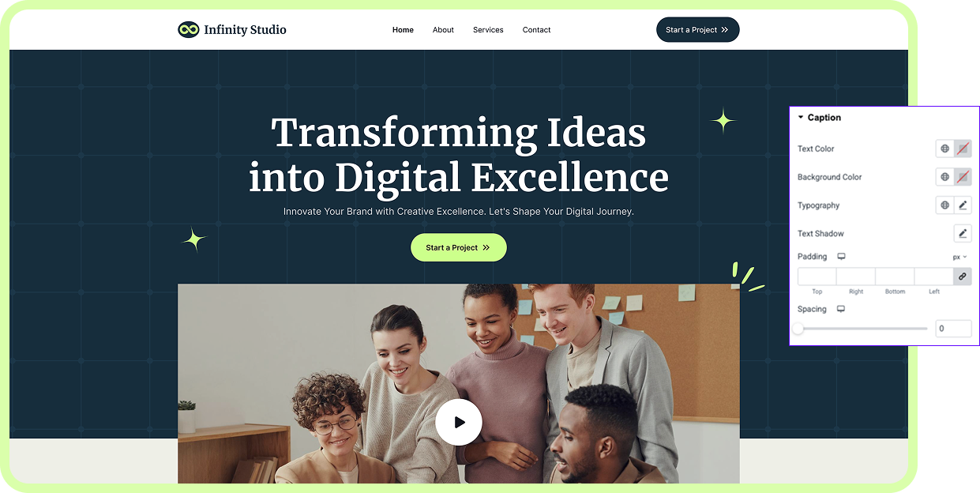The width and height of the screenshot is (980, 493).
Task: Toggle the linked padding values chain icon
Action: pyautogui.click(x=962, y=277)
